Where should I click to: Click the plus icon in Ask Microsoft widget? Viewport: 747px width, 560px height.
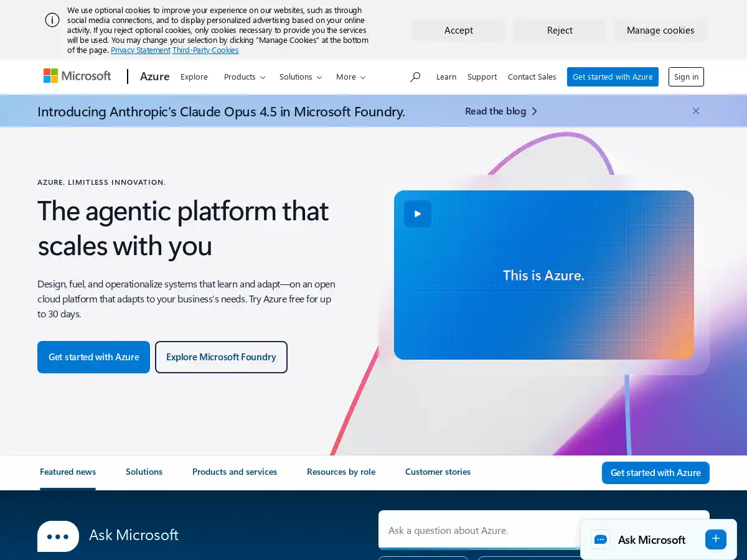tap(715, 539)
